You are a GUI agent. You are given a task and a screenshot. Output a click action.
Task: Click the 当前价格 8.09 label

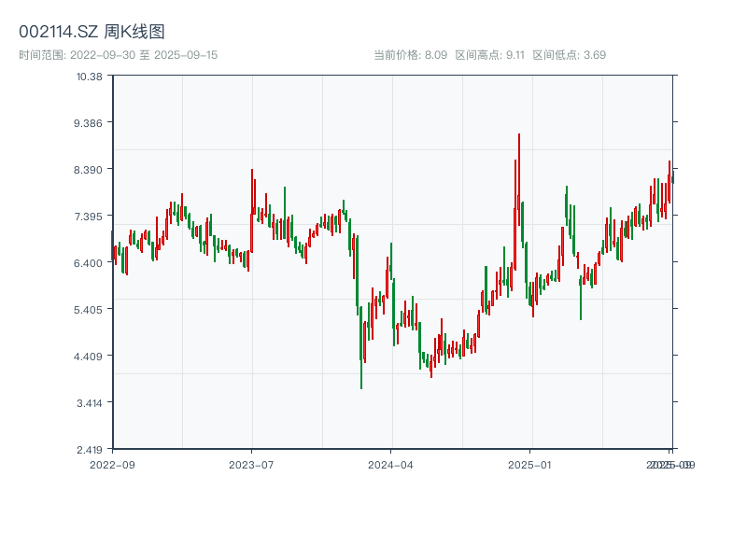(410, 55)
